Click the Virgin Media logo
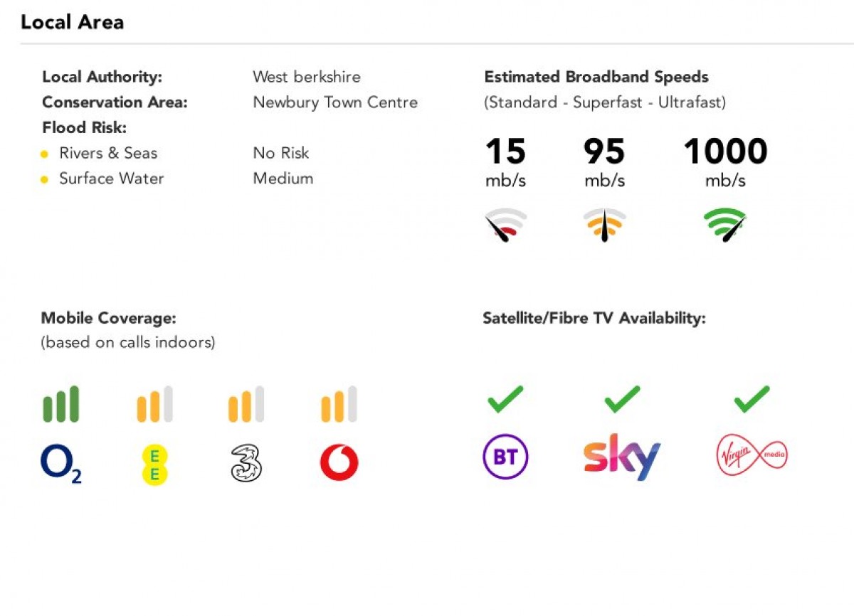This screenshot has width=854, height=616. [x=752, y=455]
